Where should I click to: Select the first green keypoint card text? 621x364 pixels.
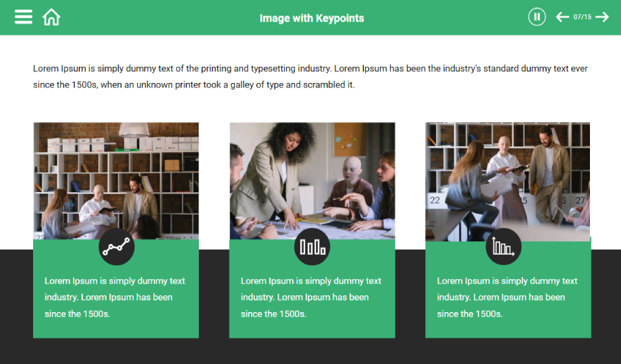(115, 297)
